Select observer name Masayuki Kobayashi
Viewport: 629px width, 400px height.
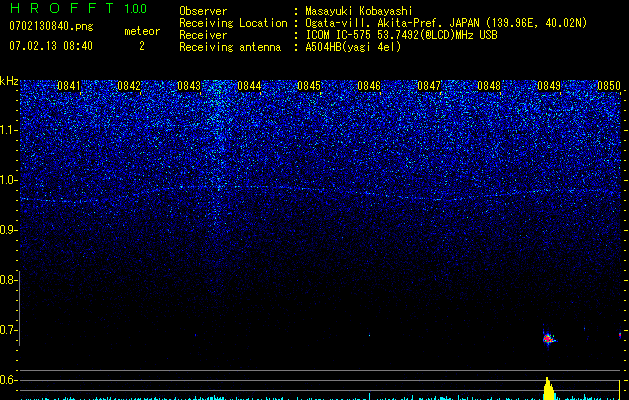[x=359, y=11]
